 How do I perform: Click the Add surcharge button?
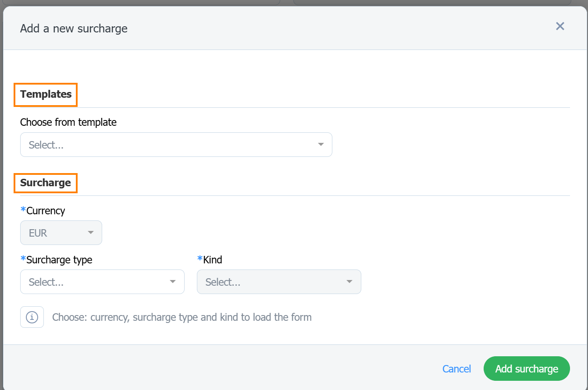tap(527, 369)
